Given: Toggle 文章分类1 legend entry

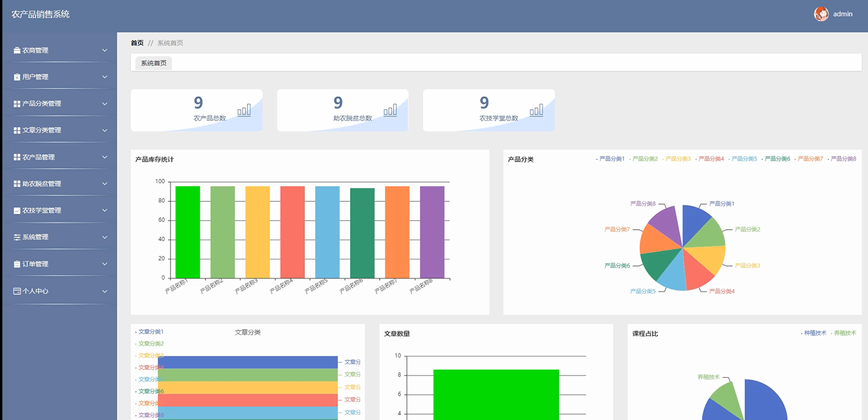Looking at the screenshot, I should pyautogui.click(x=149, y=332).
